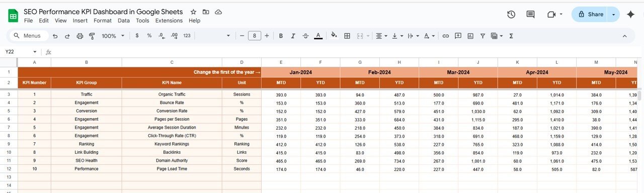Insert a comment from toolbar
Viewport: 644px width, 193px height.
458,36
